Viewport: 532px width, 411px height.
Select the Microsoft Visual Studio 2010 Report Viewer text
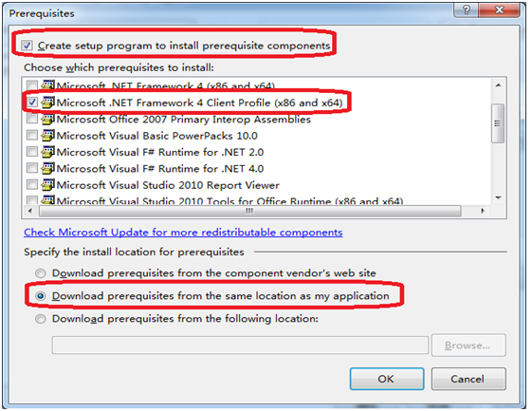coord(168,185)
